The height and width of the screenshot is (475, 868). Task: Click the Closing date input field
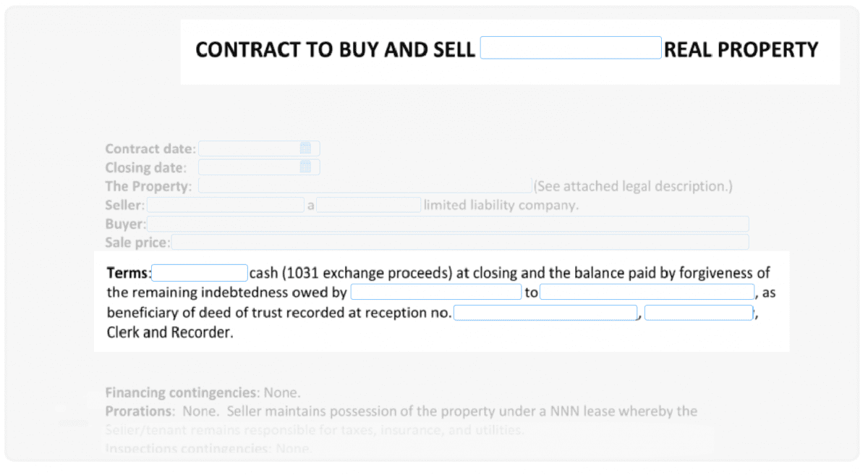pos(249,167)
